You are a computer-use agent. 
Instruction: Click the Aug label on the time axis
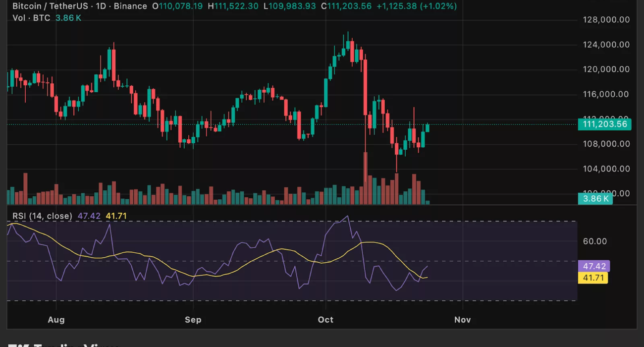coord(56,320)
